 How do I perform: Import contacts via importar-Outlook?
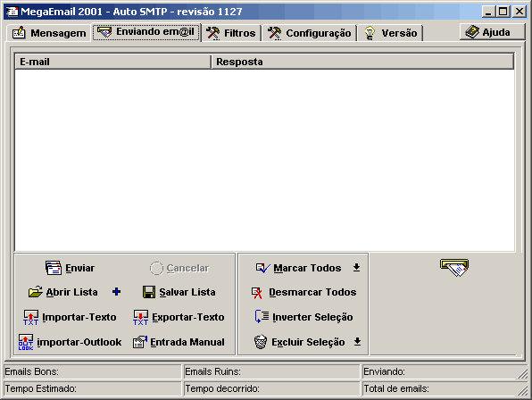point(70,342)
